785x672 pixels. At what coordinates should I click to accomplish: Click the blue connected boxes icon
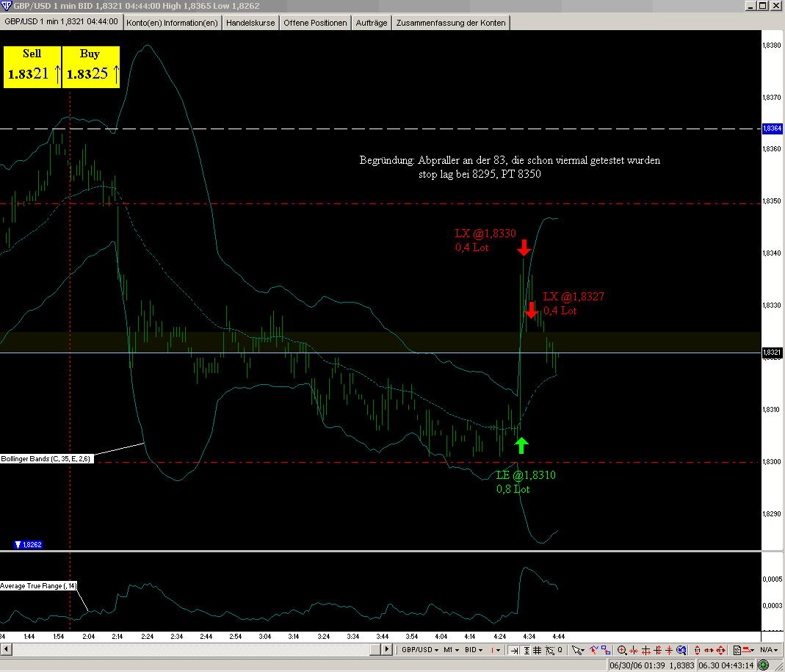point(606,650)
